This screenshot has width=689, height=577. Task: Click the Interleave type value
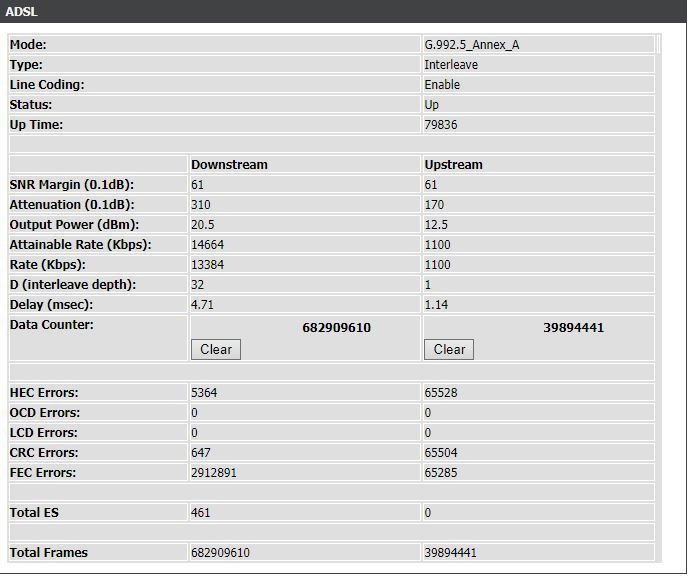coord(451,65)
